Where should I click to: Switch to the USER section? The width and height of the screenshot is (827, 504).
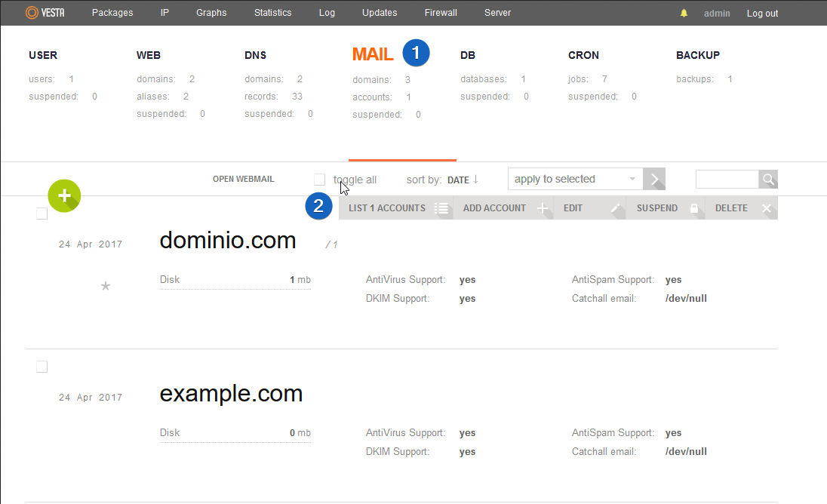43,55
